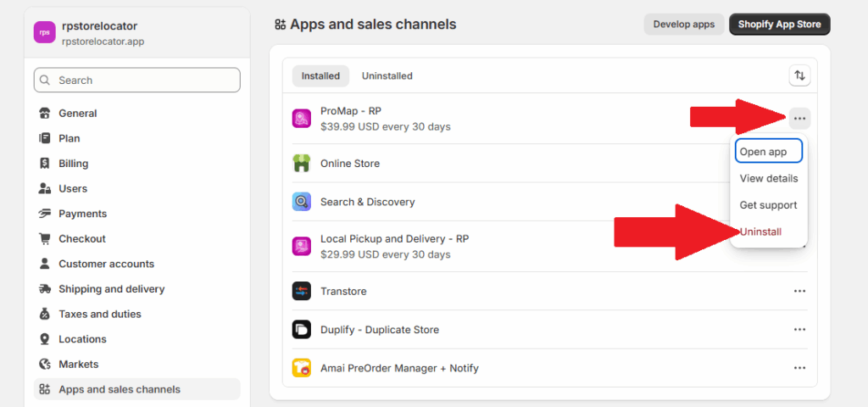Image resolution: width=868 pixels, height=407 pixels.
Task: Choose Uninstall from the context menu
Action: point(761,231)
